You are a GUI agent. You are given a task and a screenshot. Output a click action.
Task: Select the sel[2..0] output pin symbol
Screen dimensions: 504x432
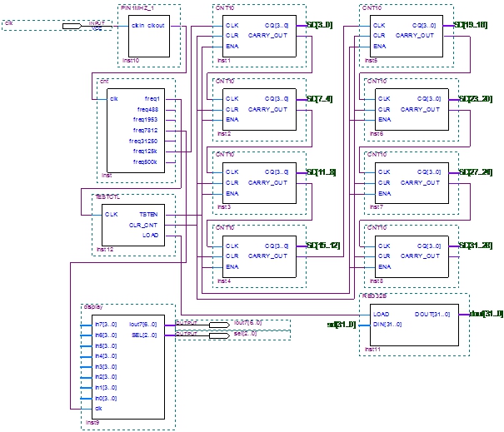[x=220, y=335]
